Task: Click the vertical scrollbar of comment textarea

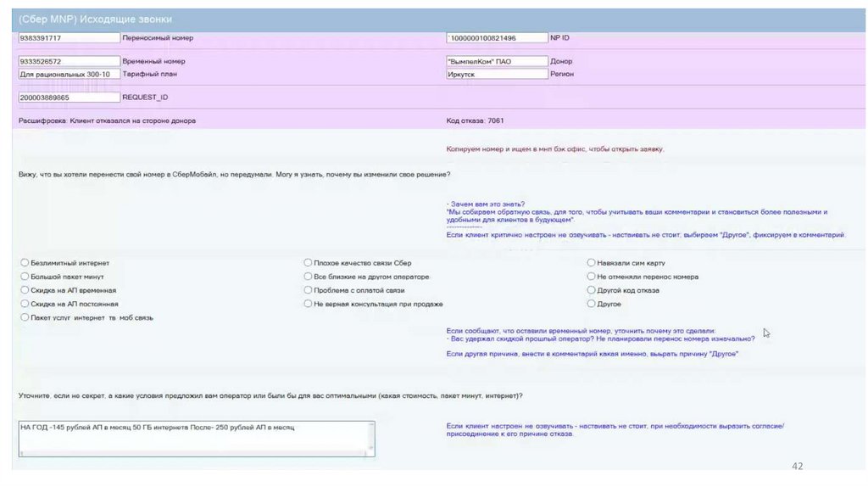Action: point(371,437)
